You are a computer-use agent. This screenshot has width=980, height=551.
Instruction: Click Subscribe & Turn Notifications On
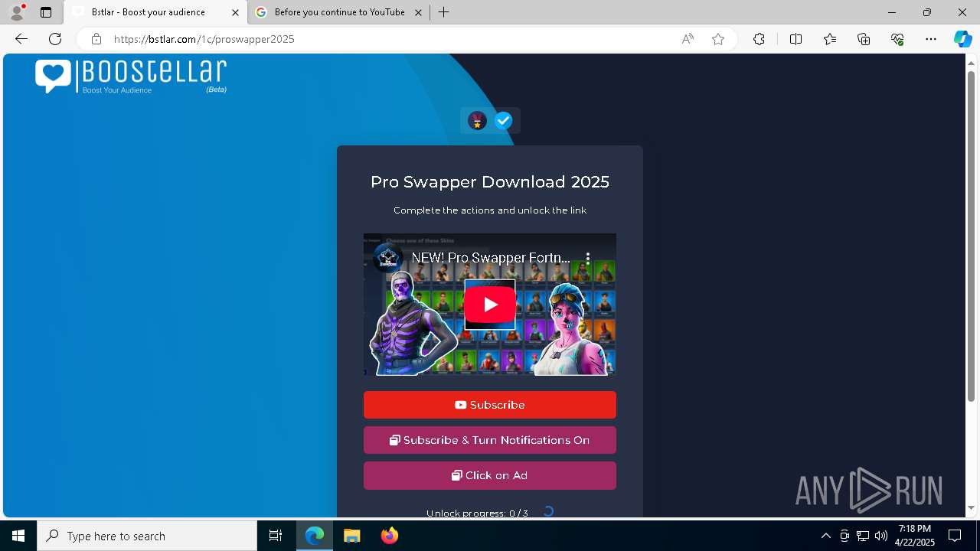tap(490, 440)
